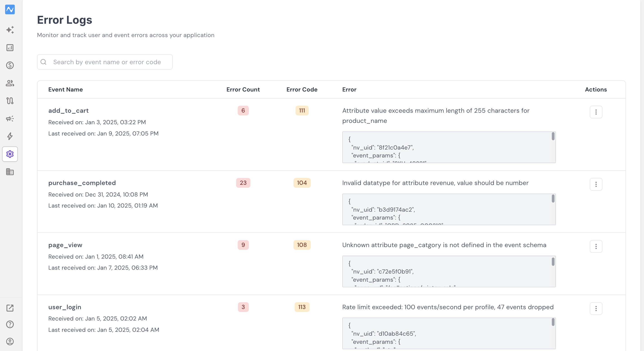The image size is (644, 351).
Task: Click the unknown attribute page_catgory message
Action: [x=444, y=245]
